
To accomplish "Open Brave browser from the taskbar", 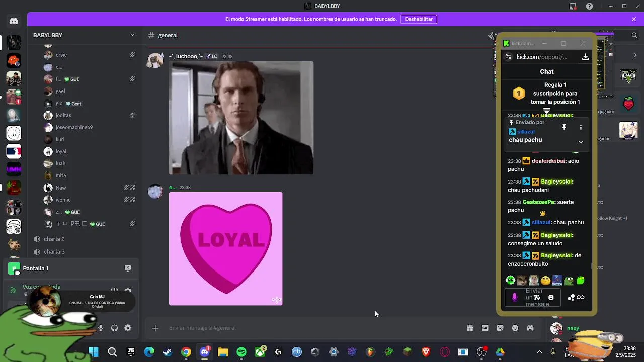I will pos(426,352).
